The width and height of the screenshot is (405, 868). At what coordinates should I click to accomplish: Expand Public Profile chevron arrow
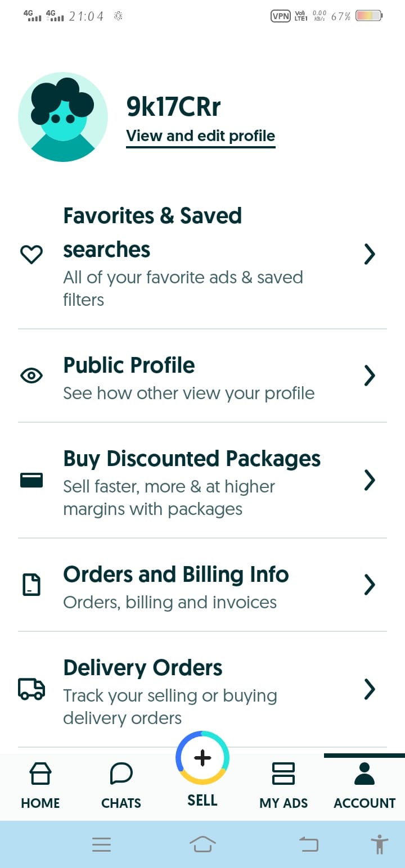tap(370, 376)
